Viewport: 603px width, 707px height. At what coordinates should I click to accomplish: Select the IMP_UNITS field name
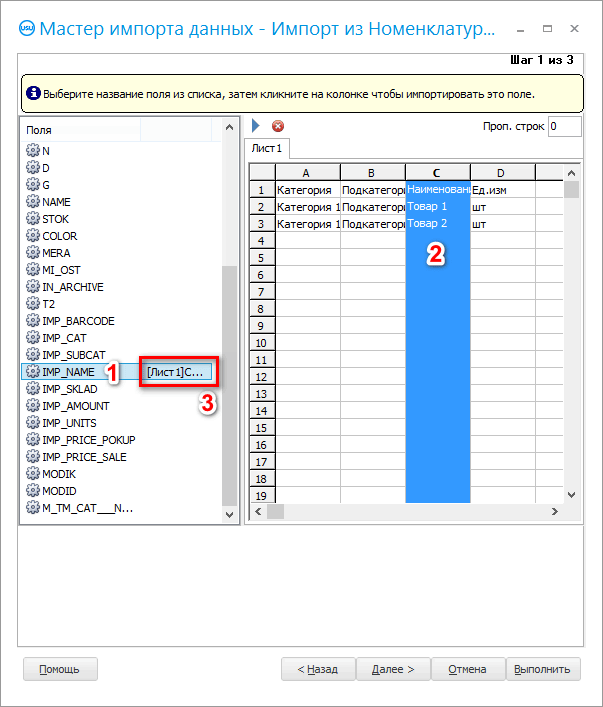[x=69, y=423]
